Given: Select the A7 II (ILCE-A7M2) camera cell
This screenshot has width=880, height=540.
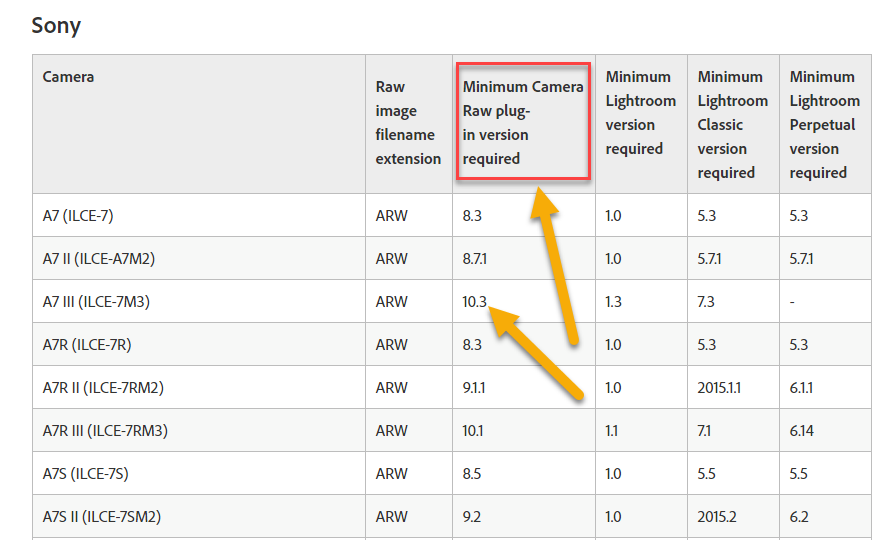Looking at the screenshot, I should click(98, 259).
